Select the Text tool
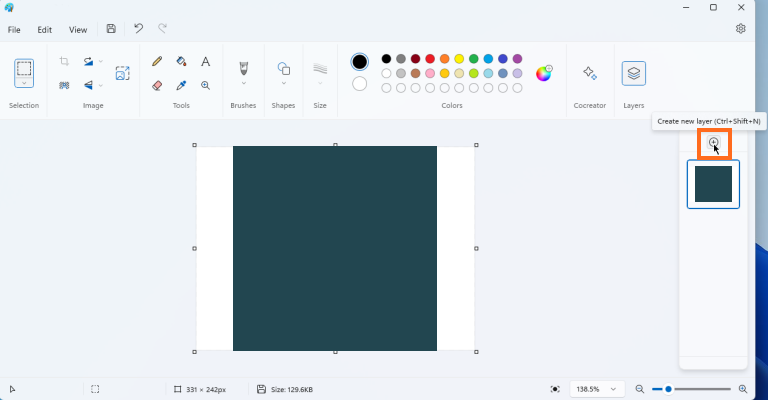The width and height of the screenshot is (768, 400). [x=206, y=61]
